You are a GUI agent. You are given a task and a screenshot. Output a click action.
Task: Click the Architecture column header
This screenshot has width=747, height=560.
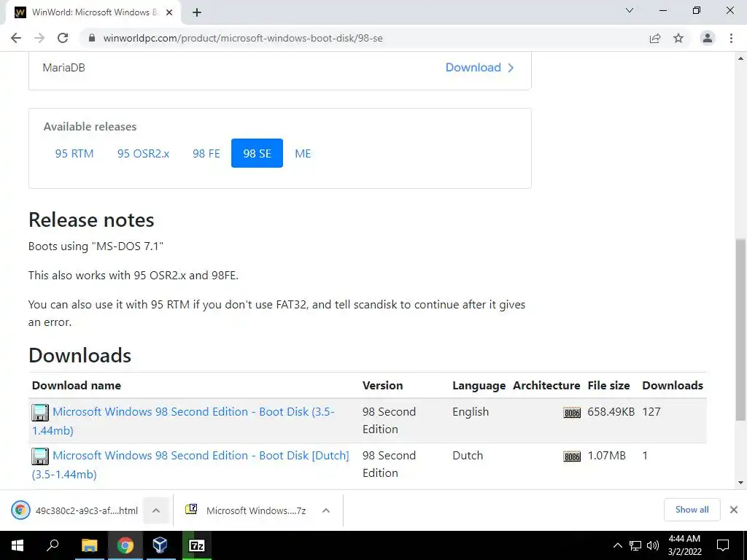point(546,385)
